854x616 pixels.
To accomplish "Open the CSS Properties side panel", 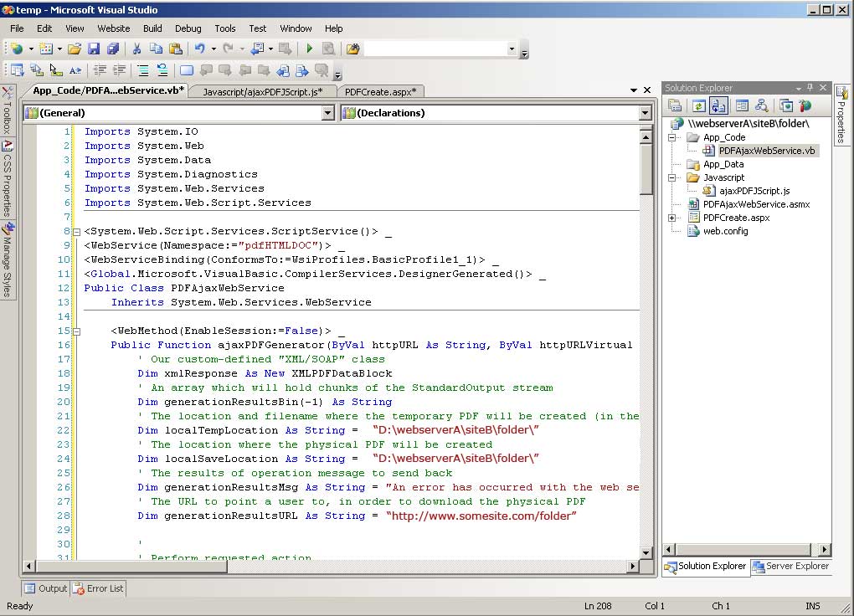I will tap(7, 178).
